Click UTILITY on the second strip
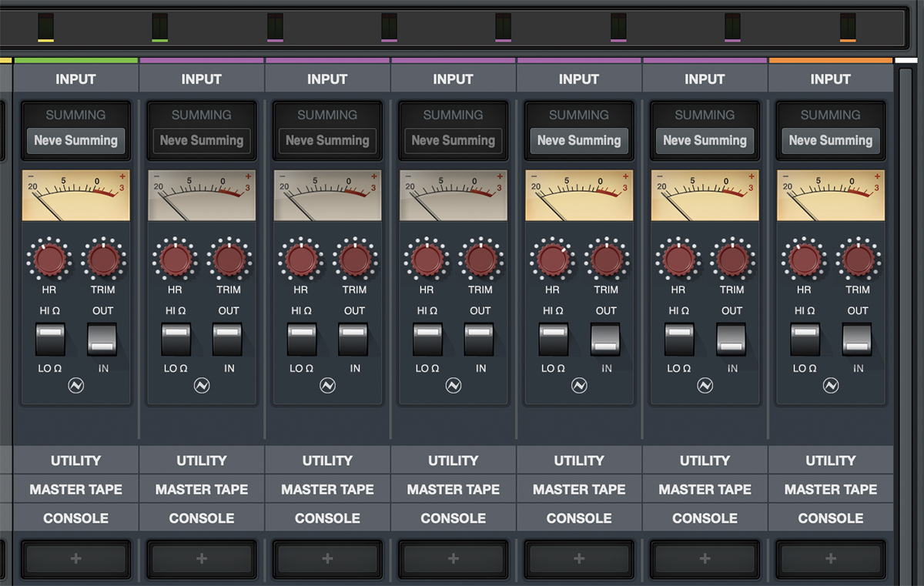The width and height of the screenshot is (924, 586). click(x=202, y=460)
